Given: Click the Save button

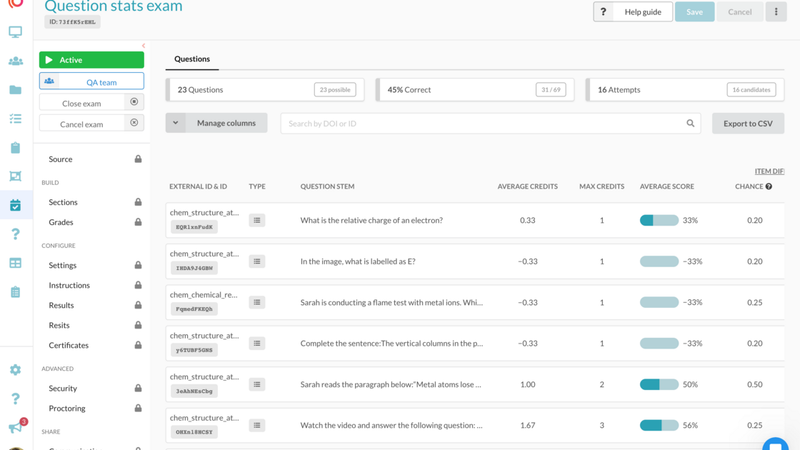Looking at the screenshot, I should pos(694,12).
